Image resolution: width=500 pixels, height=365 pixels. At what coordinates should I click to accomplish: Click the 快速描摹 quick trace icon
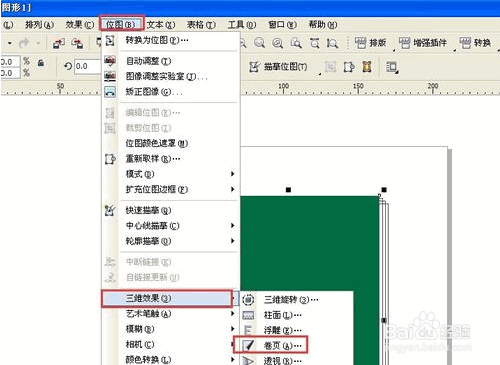(x=110, y=210)
